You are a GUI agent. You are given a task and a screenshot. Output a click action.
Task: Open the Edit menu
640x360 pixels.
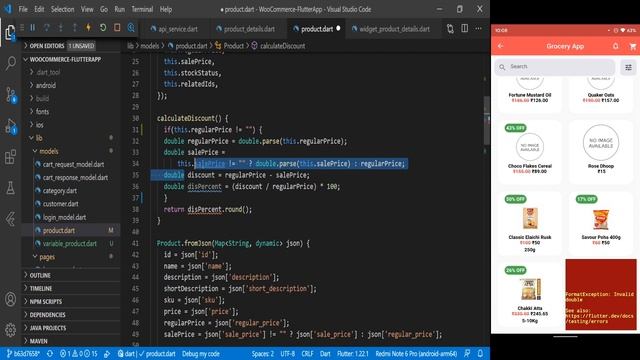39,9
